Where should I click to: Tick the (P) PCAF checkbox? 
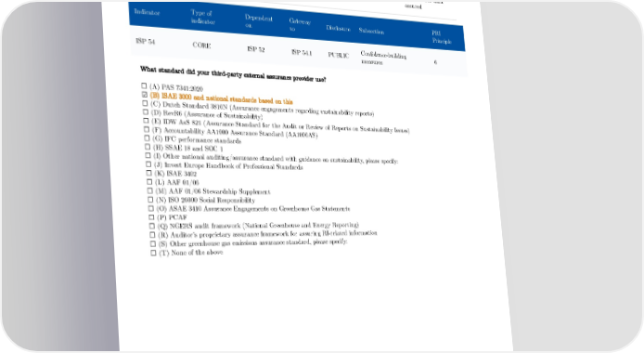(151, 217)
